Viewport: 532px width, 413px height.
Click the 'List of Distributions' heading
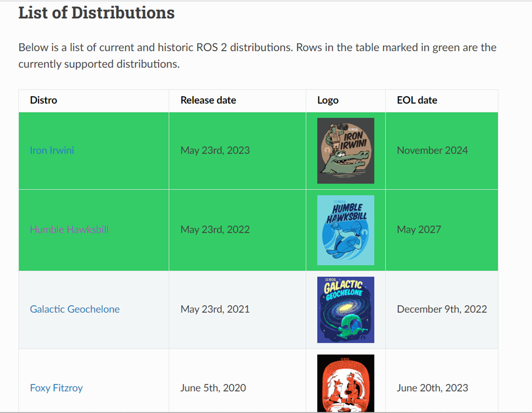(x=97, y=13)
